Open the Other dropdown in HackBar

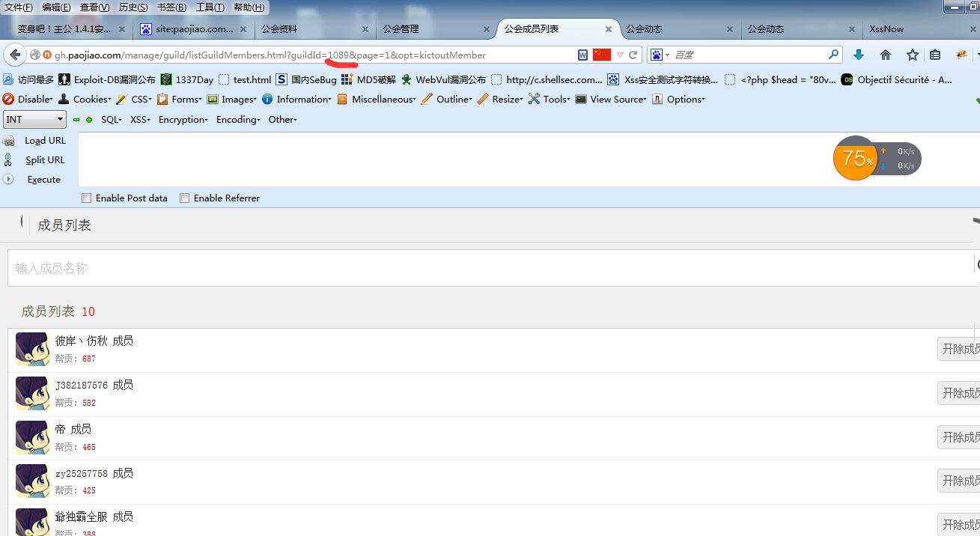pyautogui.click(x=283, y=120)
